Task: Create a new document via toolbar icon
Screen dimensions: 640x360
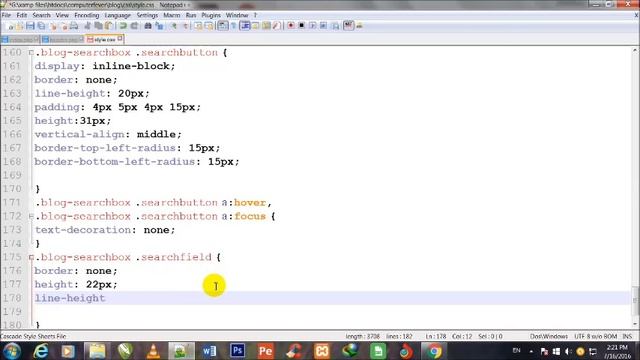Action: (11, 26)
